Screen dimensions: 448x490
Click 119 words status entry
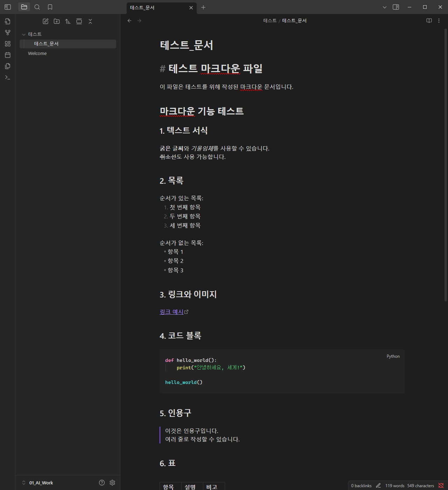395,486
